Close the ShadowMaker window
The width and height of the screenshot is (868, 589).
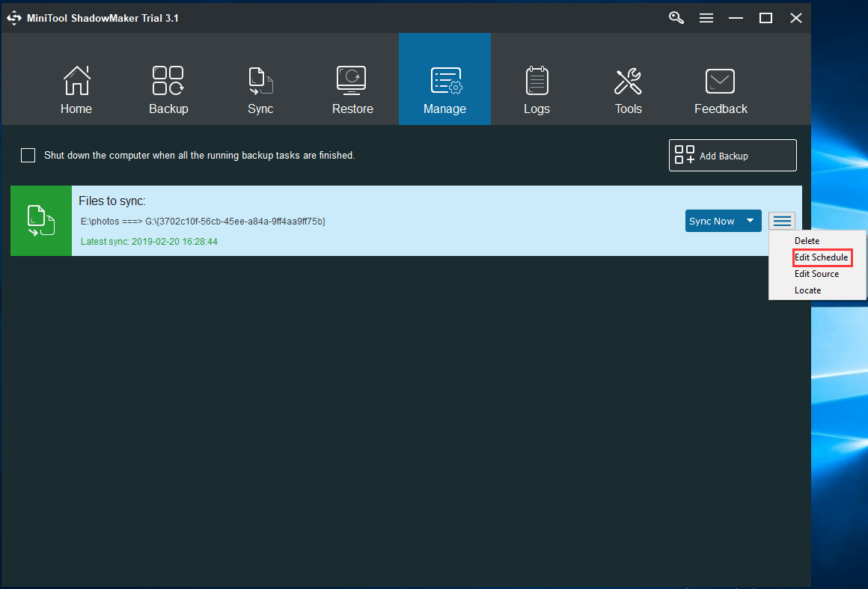[796, 18]
